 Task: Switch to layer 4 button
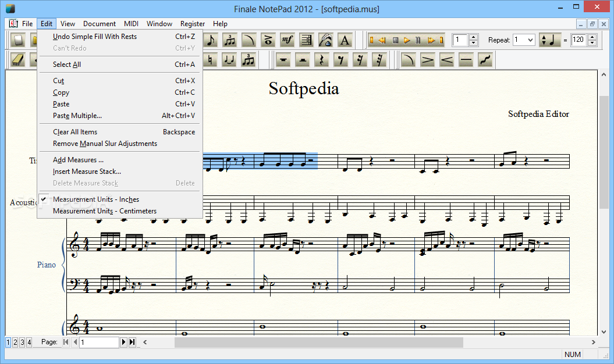[29, 342]
